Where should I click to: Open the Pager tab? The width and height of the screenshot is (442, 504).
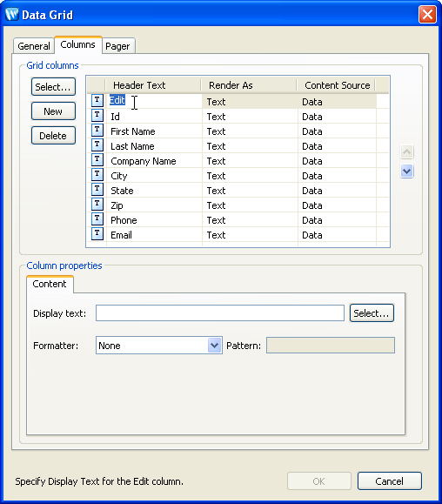click(x=117, y=46)
